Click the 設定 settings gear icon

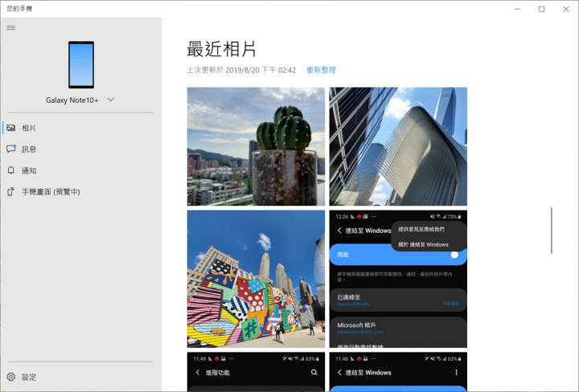(x=11, y=377)
